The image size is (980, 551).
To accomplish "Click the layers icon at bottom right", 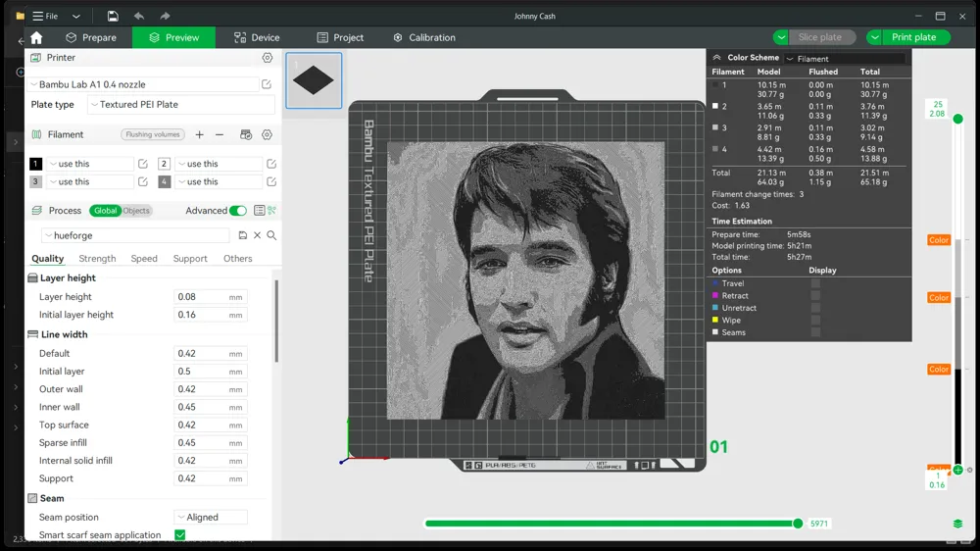I will click(x=958, y=524).
